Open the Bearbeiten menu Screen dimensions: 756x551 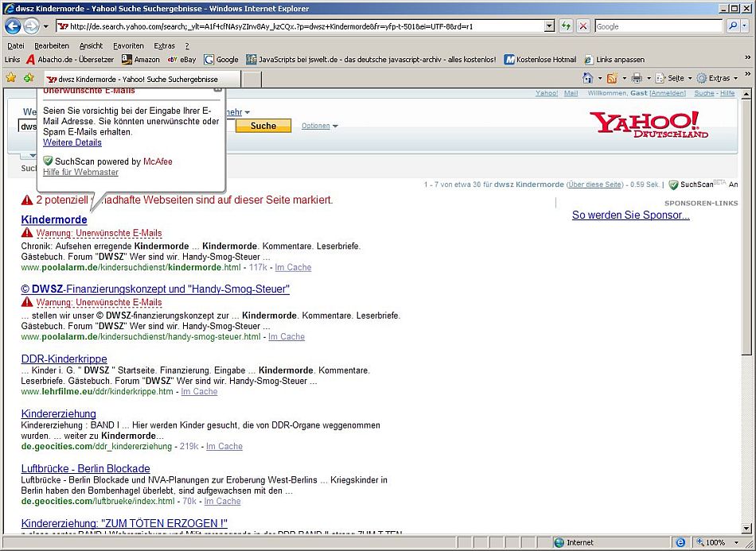[52, 46]
